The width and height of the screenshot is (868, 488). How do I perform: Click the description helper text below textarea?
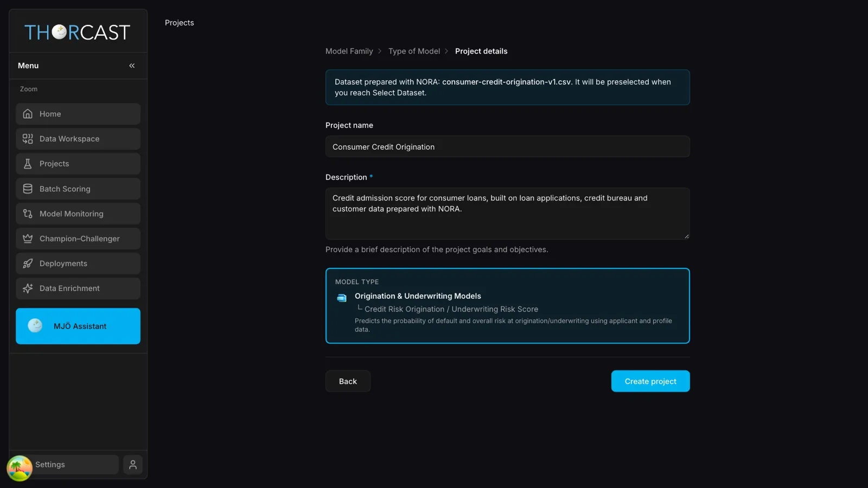tap(437, 249)
